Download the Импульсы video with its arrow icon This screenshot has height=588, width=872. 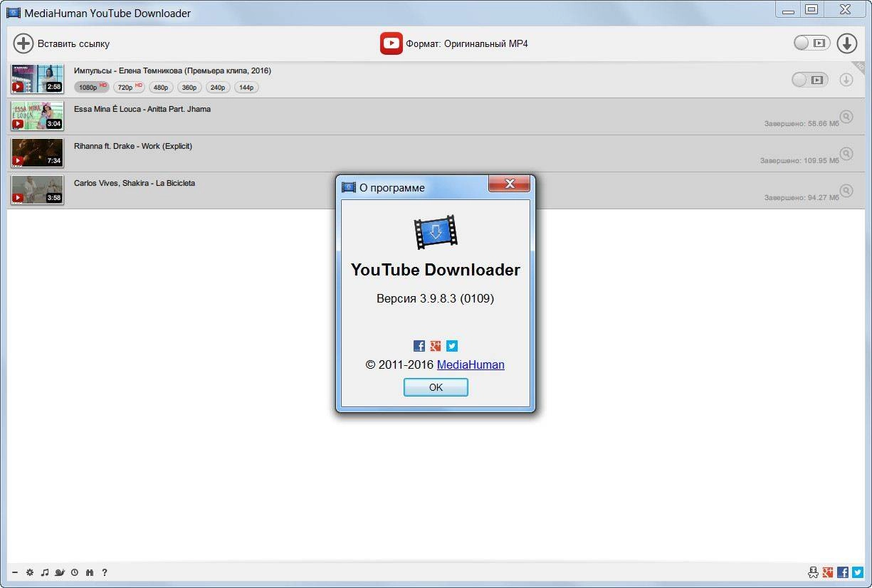(846, 80)
